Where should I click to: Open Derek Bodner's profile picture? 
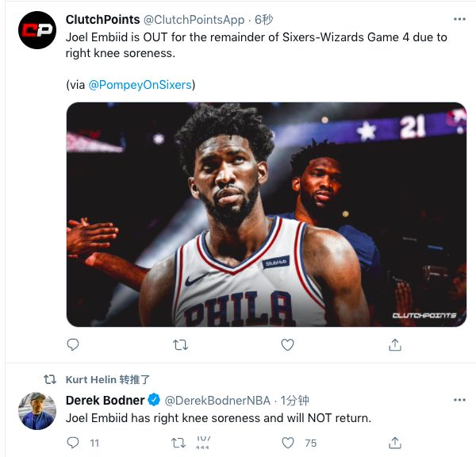tap(37, 411)
